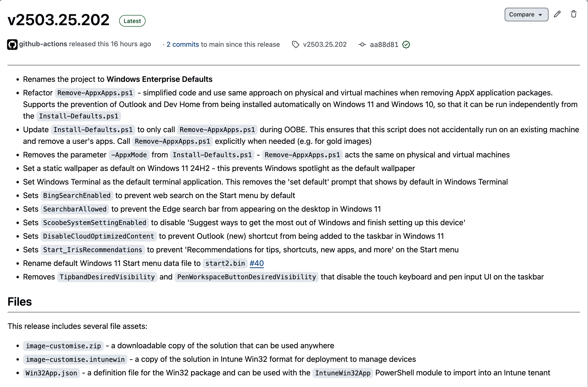Image resolution: width=588 pixels, height=387 pixels.
Task: Click the Files heading
Action: coord(20,302)
